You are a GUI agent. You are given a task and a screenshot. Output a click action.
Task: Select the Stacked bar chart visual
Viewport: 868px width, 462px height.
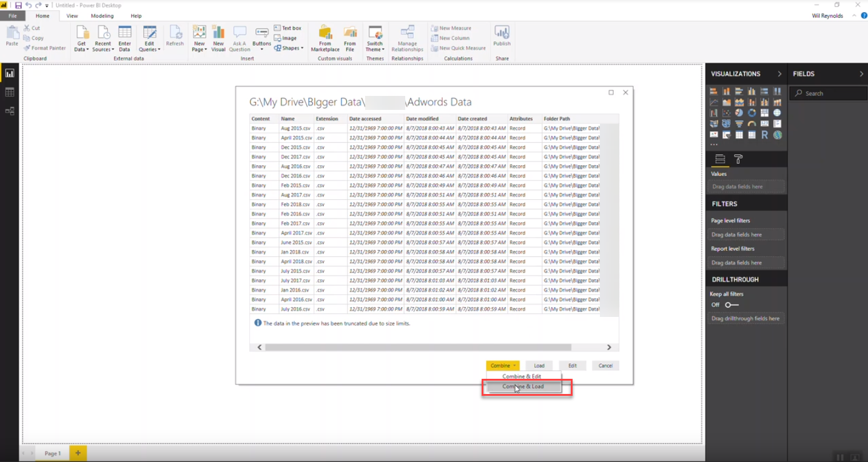tap(714, 91)
